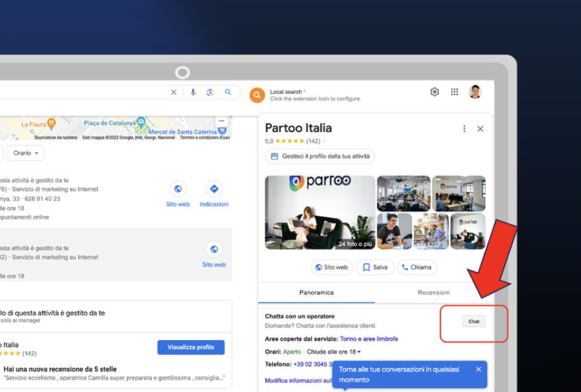This screenshot has height=392, width=581.
Task: Click the Chat button
Action: pos(473,321)
